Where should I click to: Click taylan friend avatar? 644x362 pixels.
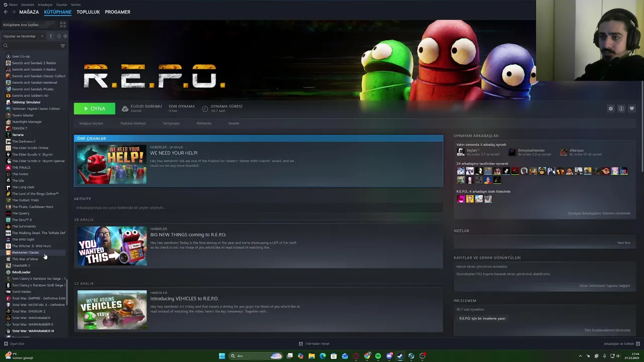[460, 152]
